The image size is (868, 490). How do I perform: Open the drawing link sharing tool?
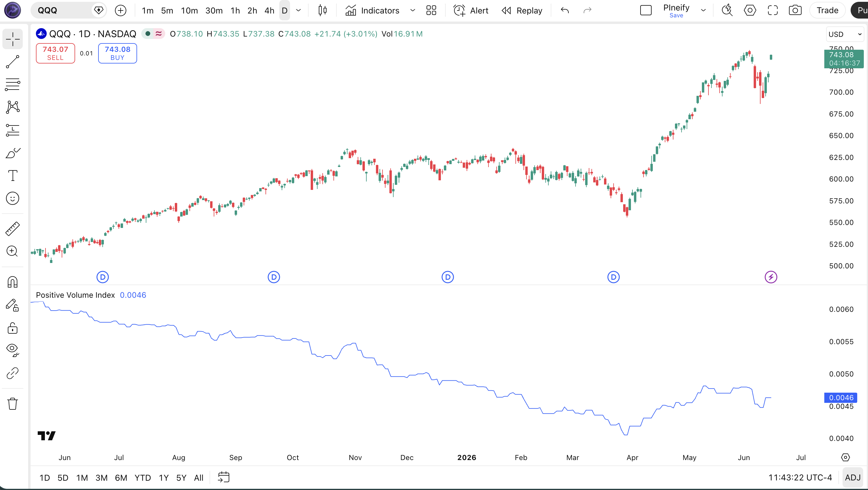coord(13,373)
